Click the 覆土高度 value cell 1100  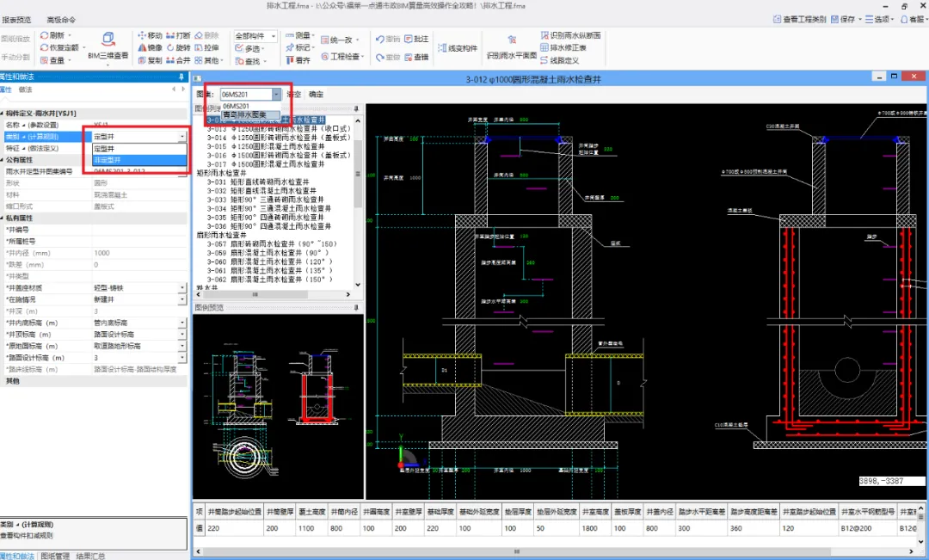[x=311, y=528]
